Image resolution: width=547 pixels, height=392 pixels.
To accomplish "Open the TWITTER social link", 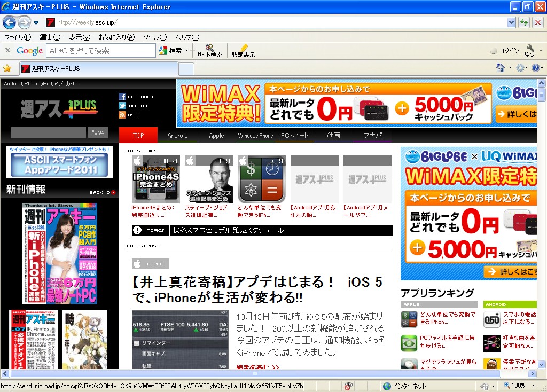I will coord(134,106).
